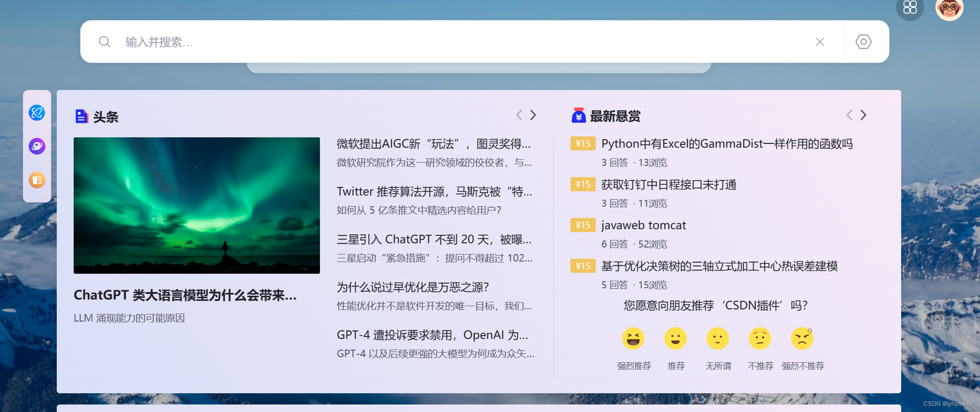Screen dimensions: 980x412
Task: Open the apps grid icon
Action: [x=910, y=8]
